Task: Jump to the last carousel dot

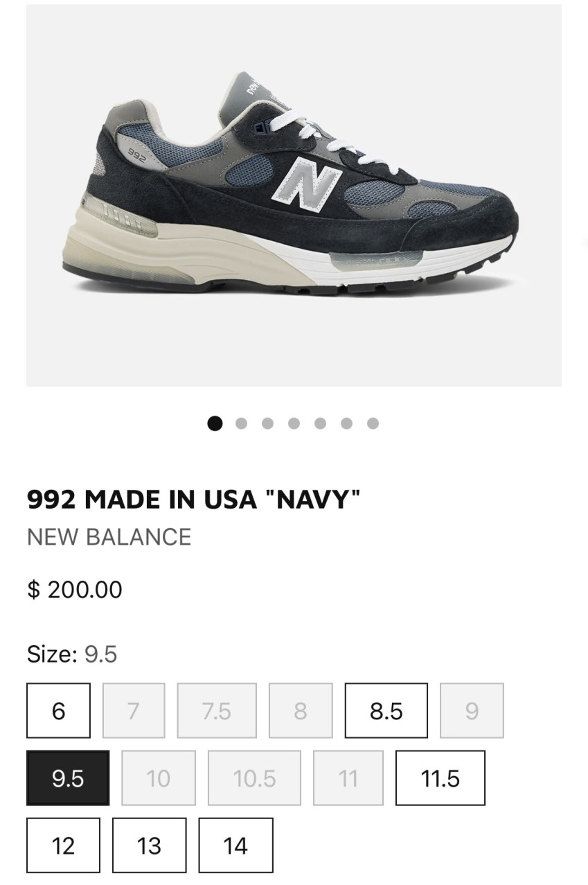Action: tap(373, 423)
